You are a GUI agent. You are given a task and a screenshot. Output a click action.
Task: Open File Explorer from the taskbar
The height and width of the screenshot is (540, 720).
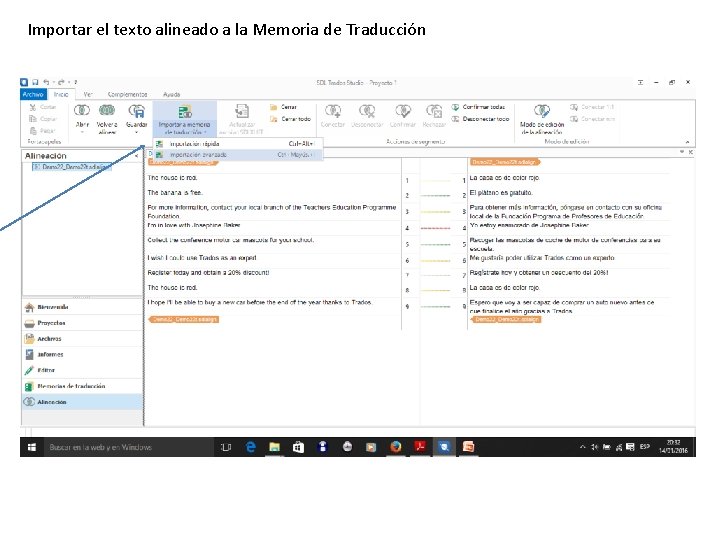[275, 447]
